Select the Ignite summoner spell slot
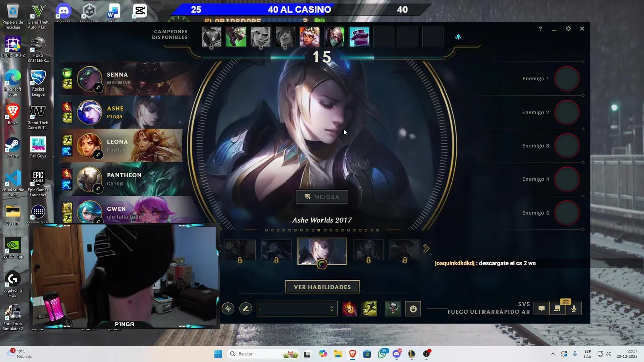The width and height of the screenshot is (644, 362). click(x=350, y=308)
